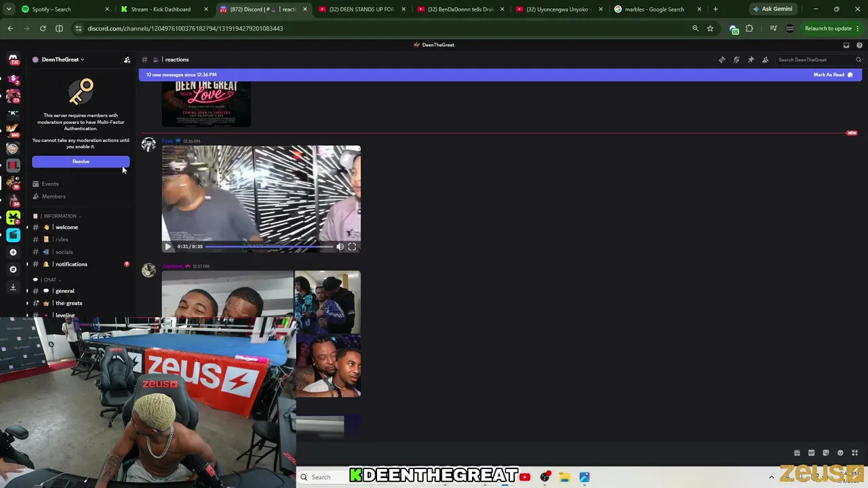Enter fullscreen on the 12:36 PM video

(352, 247)
